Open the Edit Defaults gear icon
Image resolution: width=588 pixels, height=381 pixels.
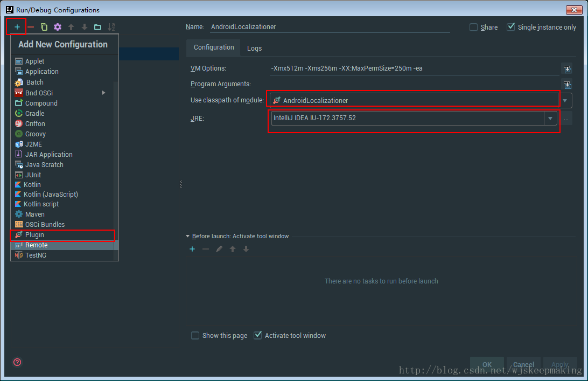[58, 27]
